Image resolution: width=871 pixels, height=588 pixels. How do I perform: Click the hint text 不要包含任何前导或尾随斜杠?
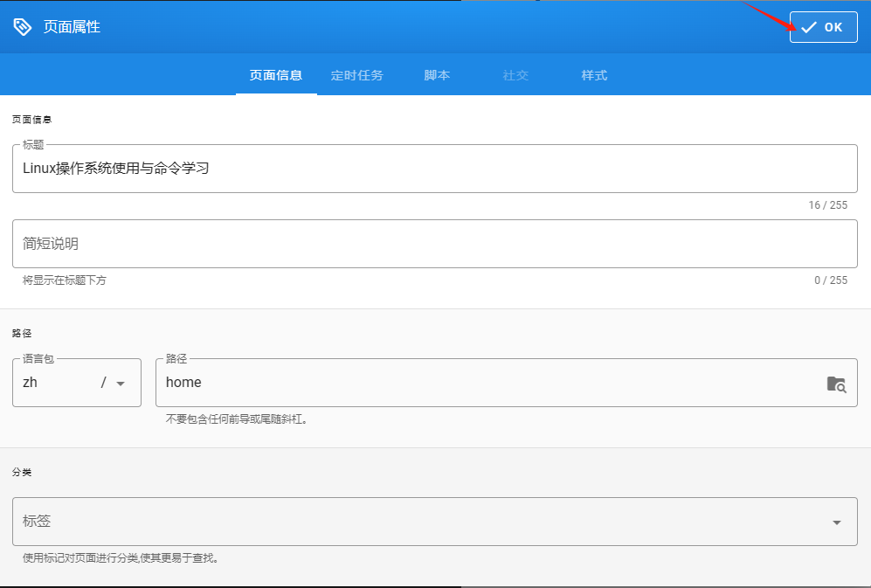pyautogui.click(x=237, y=419)
